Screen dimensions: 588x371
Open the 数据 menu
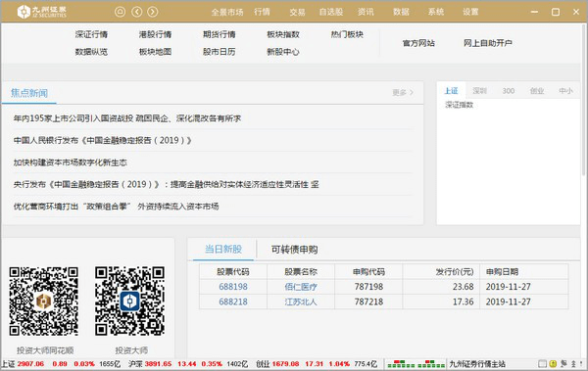401,12
